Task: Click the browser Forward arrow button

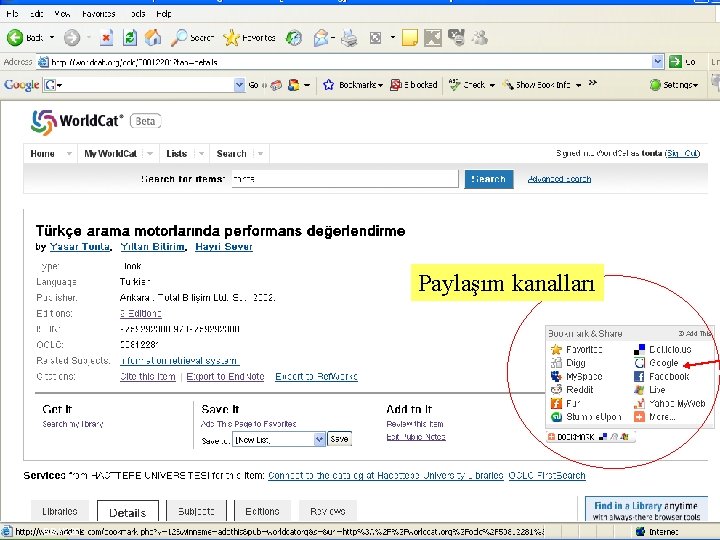Action: point(72,38)
